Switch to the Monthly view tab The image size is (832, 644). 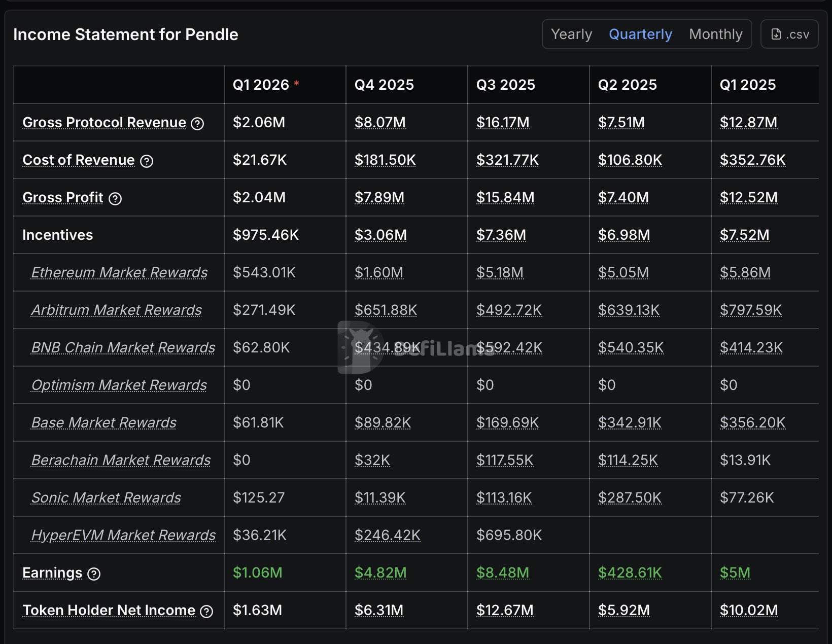pyautogui.click(x=715, y=34)
